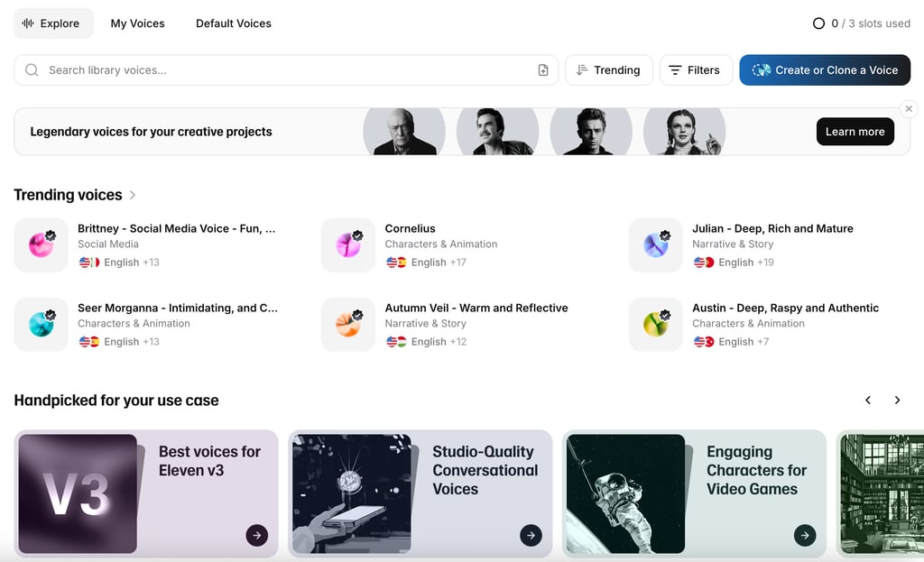This screenshot has width=924, height=562.
Task: Switch to the Default Voices tab
Action: [234, 23]
